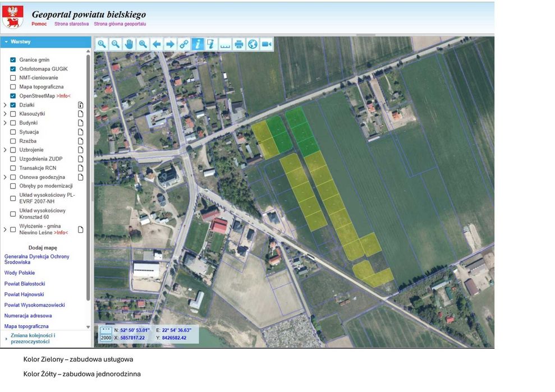Open the Pomoc menu link
The height and width of the screenshot is (392, 555).
click(39, 24)
